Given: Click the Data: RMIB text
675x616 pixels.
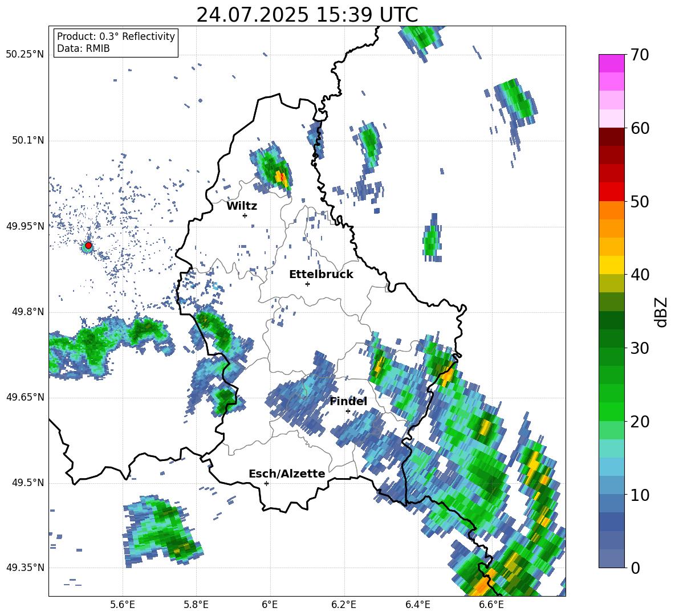Looking at the screenshot, I should pyautogui.click(x=83, y=48).
